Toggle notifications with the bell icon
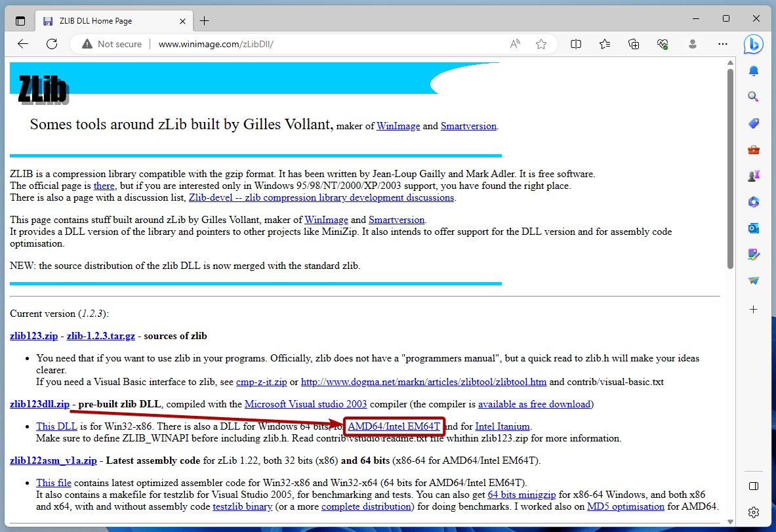Screen dimensions: 776x532 click(x=753, y=71)
